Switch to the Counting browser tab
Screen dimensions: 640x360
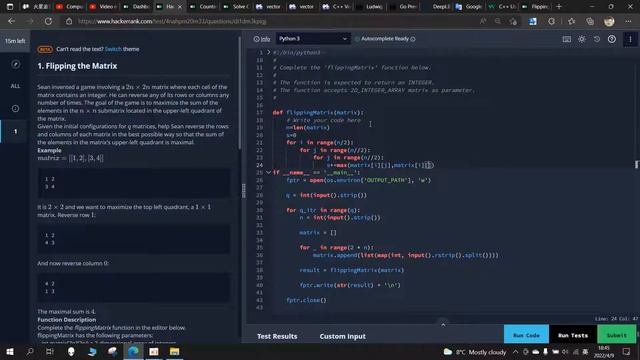204,7
